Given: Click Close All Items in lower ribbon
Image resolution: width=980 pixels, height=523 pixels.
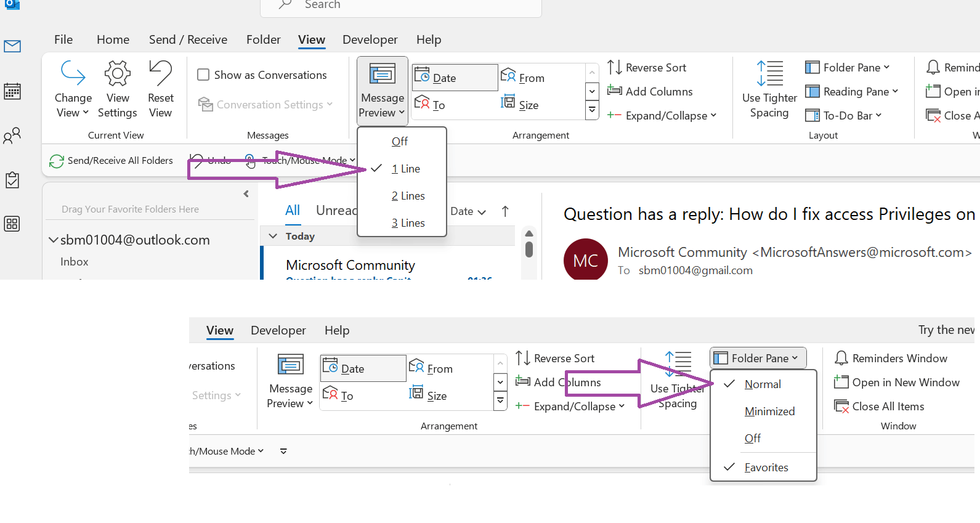Looking at the screenshot, I should coord(879,406).
